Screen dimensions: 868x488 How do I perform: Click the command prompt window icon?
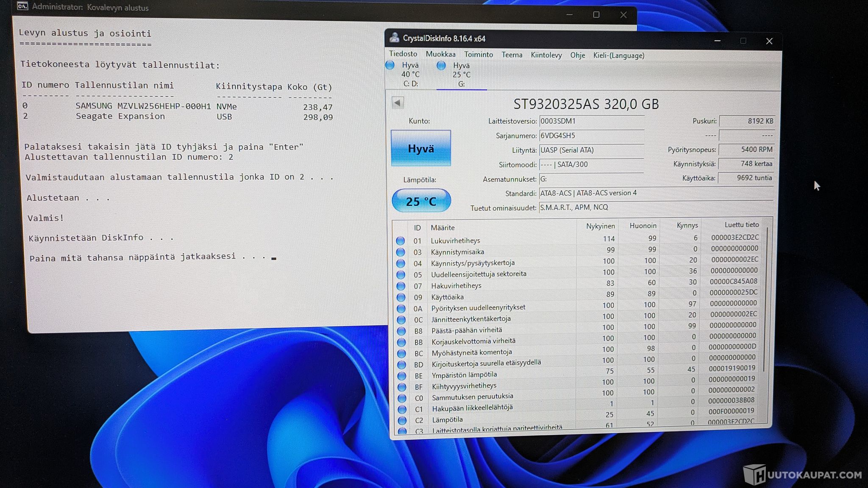tap(22, 6)
